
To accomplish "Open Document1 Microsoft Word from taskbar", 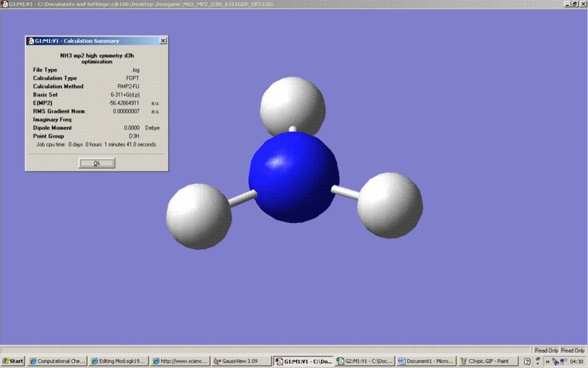I will point(425,361).
